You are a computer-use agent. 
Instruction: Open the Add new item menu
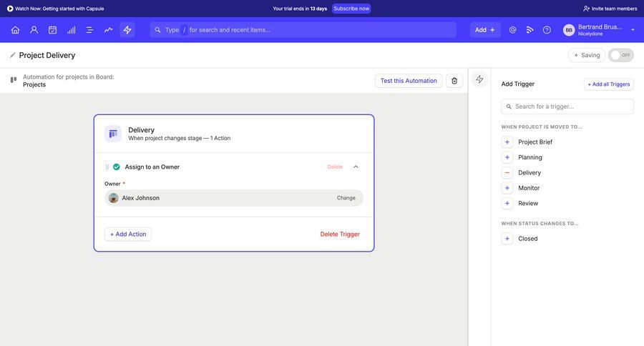tap(485, 30)
